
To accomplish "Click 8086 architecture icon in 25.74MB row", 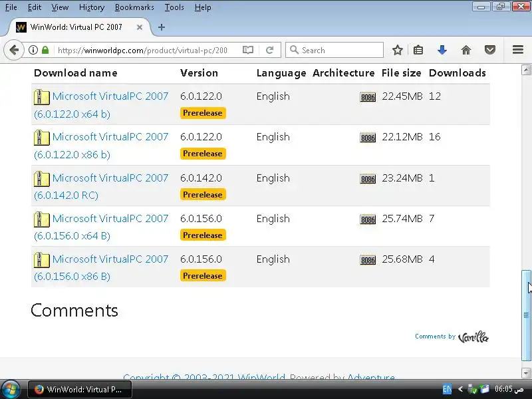I will 368,219.
